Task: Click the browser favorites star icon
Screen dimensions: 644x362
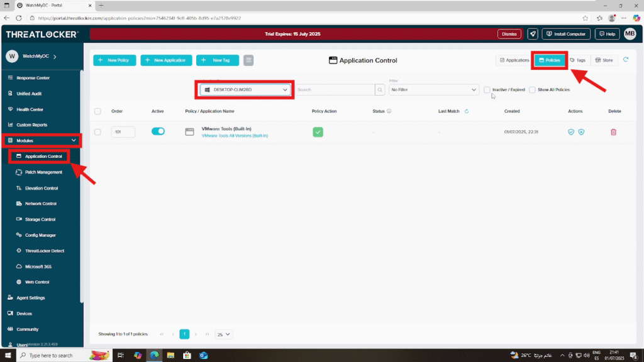Action: pos(586,18)
